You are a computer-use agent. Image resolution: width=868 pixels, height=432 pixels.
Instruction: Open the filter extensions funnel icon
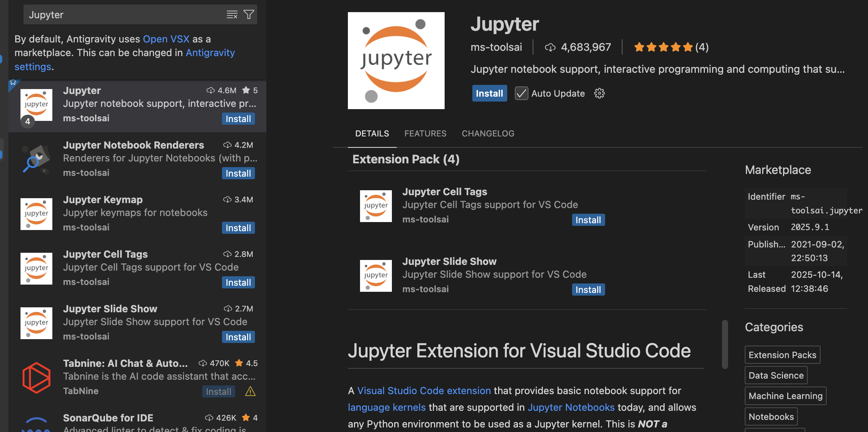click(249, 15)
